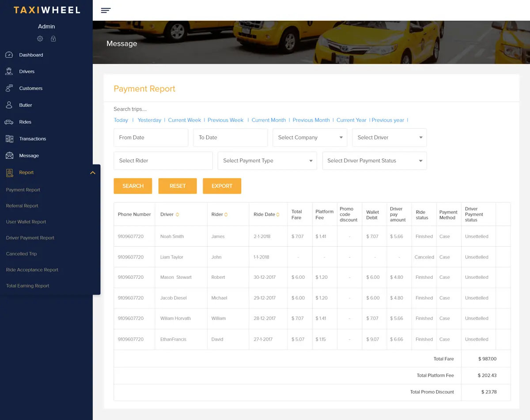Click driver name Jacob Diesel
530x420 pixels.
(x=174, y=298)
